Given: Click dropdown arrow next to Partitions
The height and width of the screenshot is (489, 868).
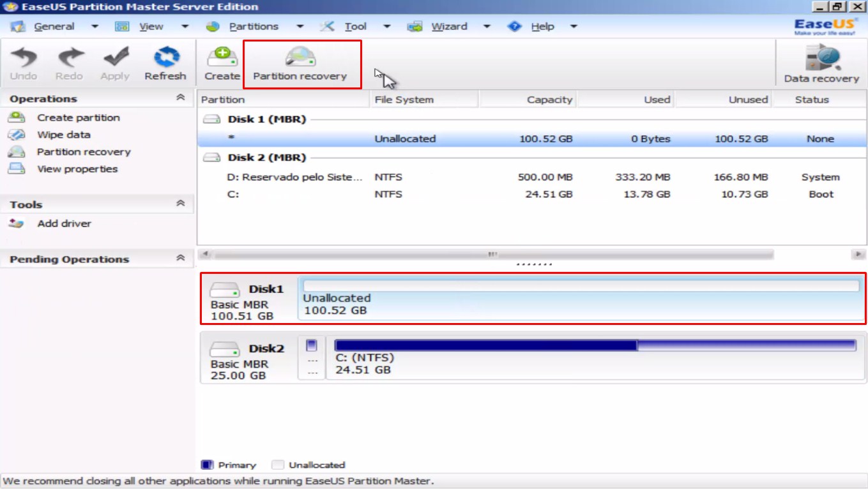Looking at the screenshot, I should tap(300, 27).
